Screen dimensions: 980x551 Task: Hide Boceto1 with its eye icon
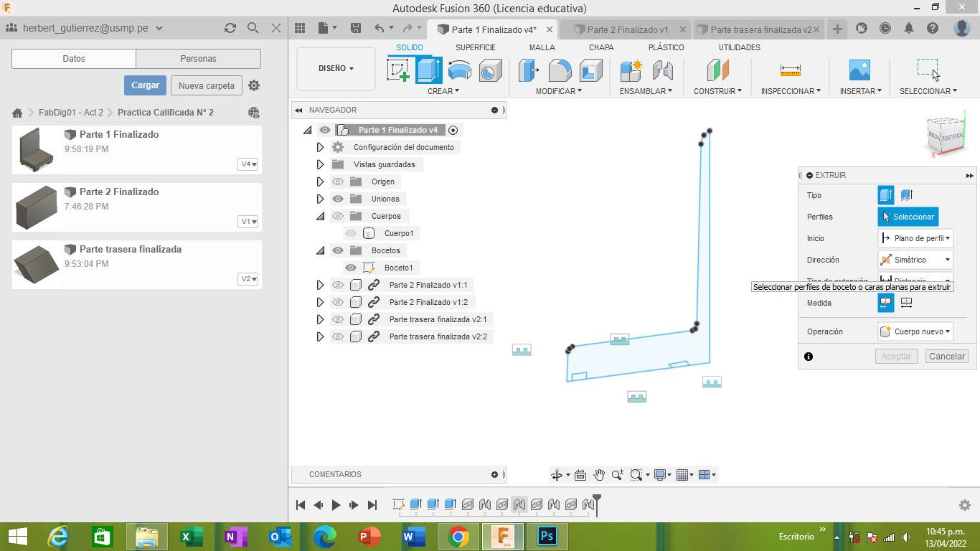coord(351,268)
